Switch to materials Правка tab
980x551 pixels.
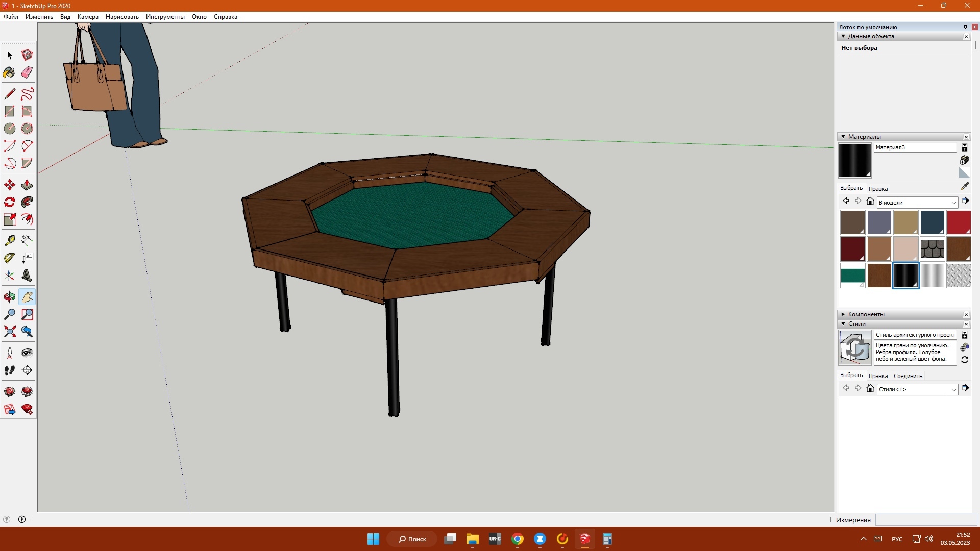[878, 189]
